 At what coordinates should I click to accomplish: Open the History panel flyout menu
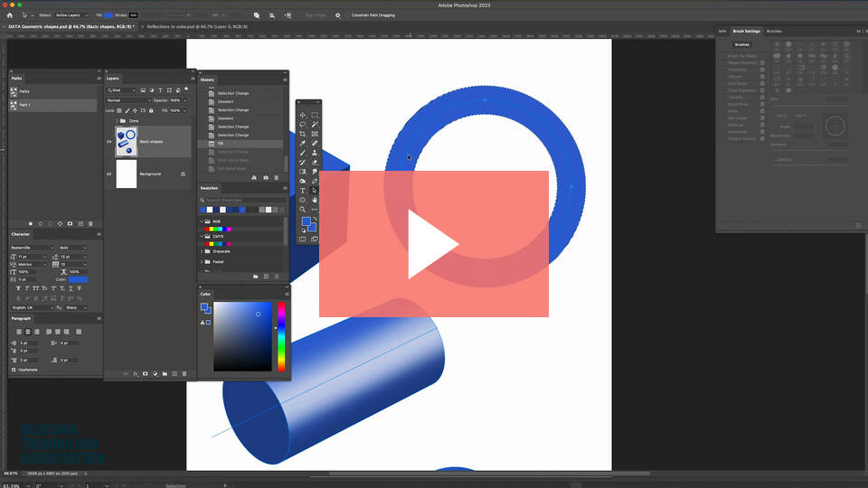click(285, 80)
